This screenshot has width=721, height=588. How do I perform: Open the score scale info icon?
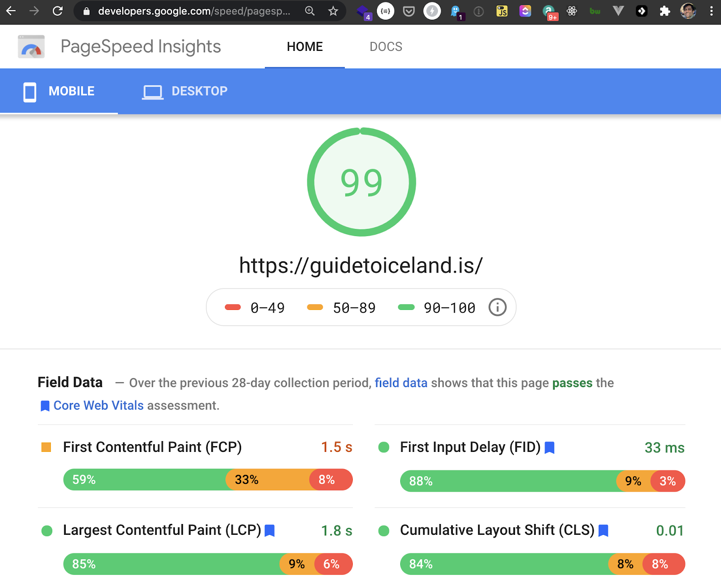[x=497, y=307]
